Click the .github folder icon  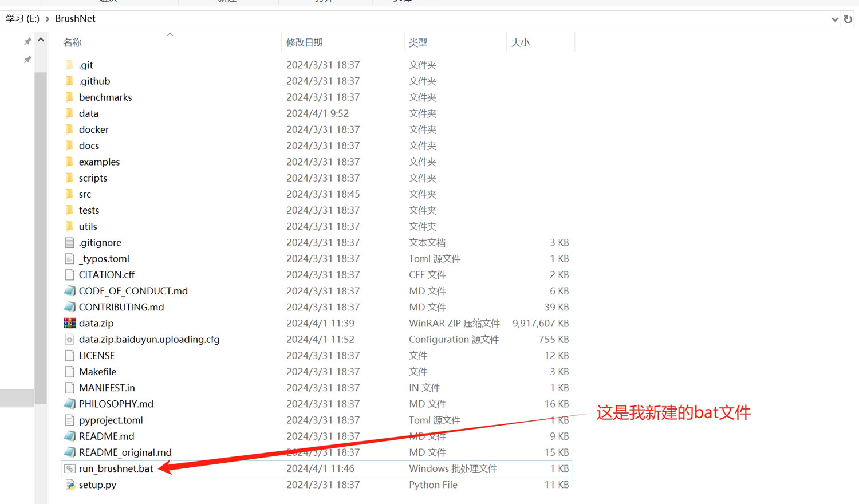(x=69, y=81)
